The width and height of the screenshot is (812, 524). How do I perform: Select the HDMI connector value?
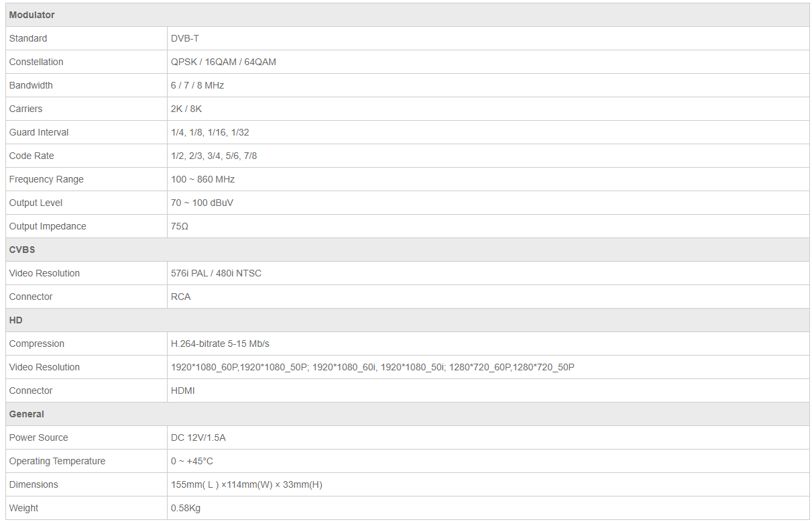183,390
